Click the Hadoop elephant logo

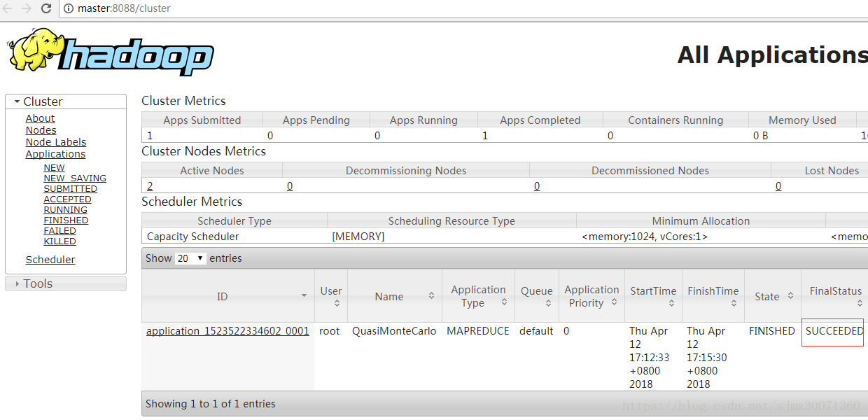(111, 52)
